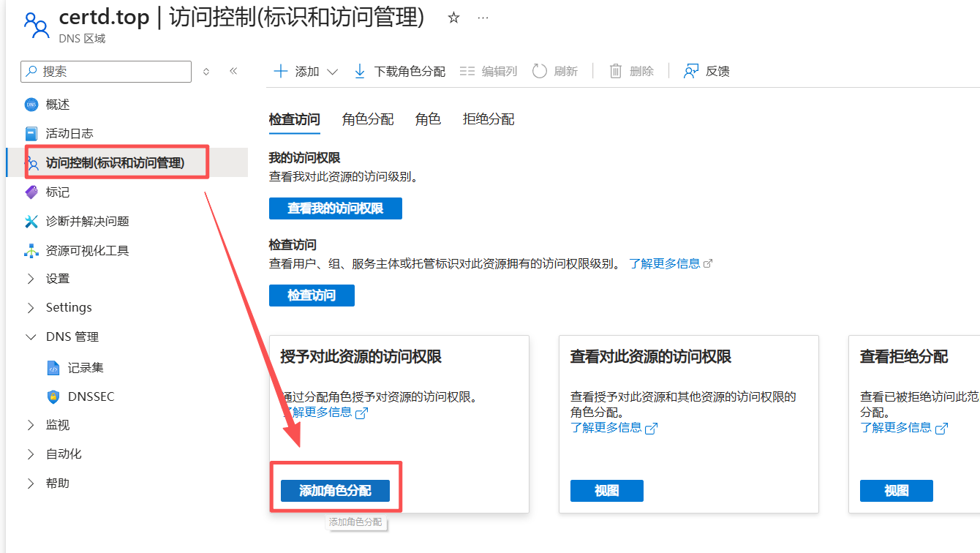
Task: Collapse the DNS 管理 section
Action: click(x=31, y=337)
